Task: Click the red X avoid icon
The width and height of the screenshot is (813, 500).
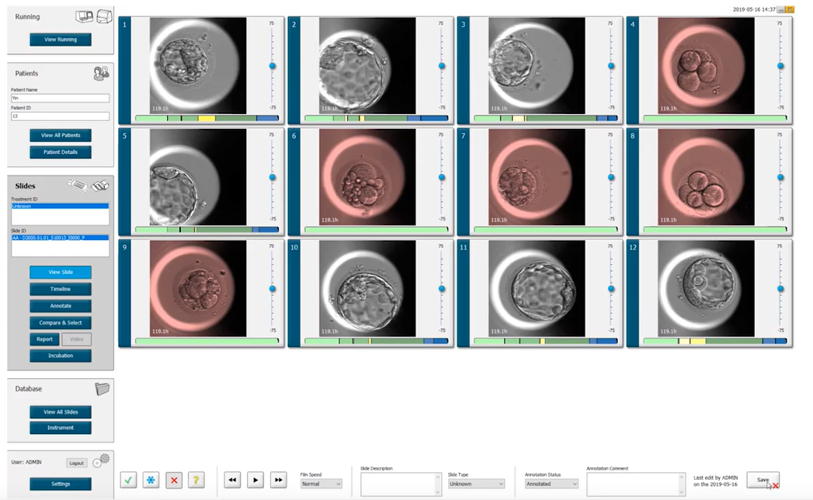Action: [x=174, y=480]
